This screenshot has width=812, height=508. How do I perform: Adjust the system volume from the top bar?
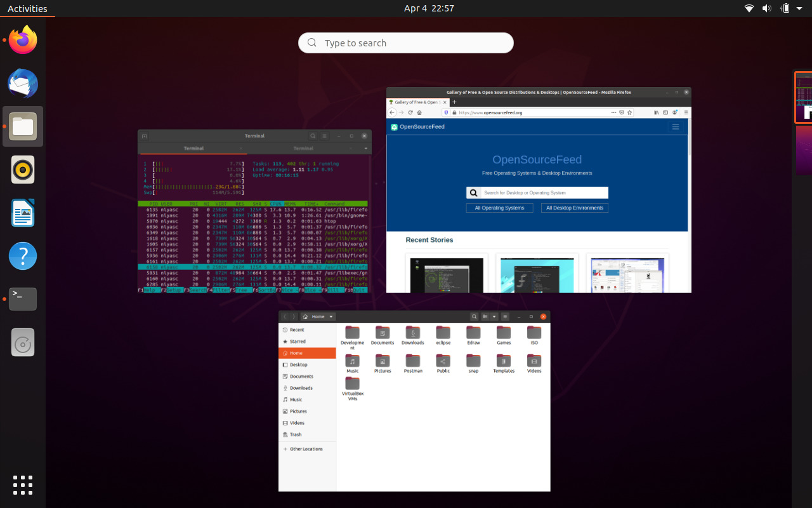[x=767, y=8]
